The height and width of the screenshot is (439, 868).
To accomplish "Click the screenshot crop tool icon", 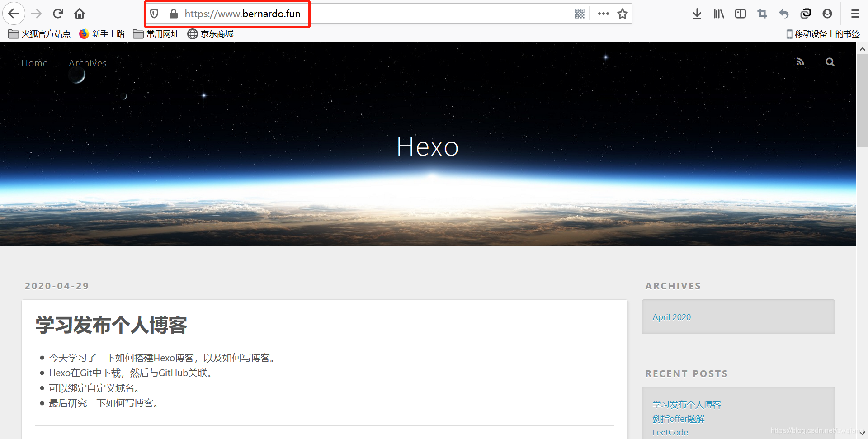I will click(762, 14).
